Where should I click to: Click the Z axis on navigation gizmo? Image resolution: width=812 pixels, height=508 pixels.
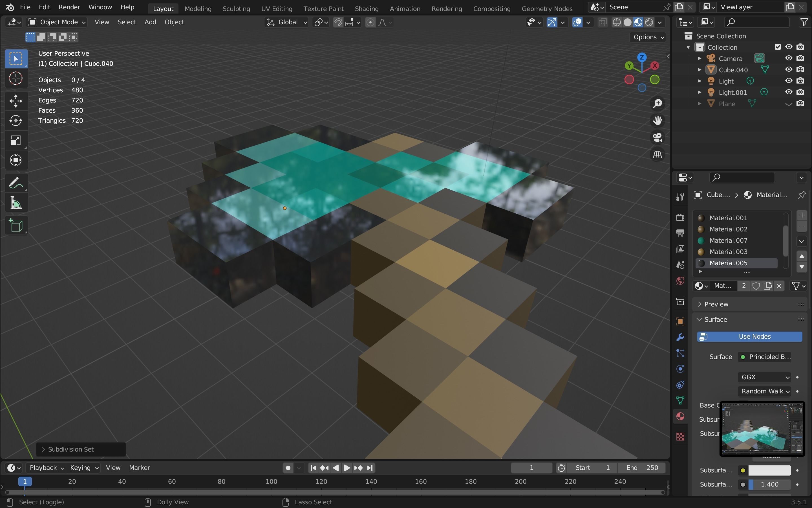point(641,57)
